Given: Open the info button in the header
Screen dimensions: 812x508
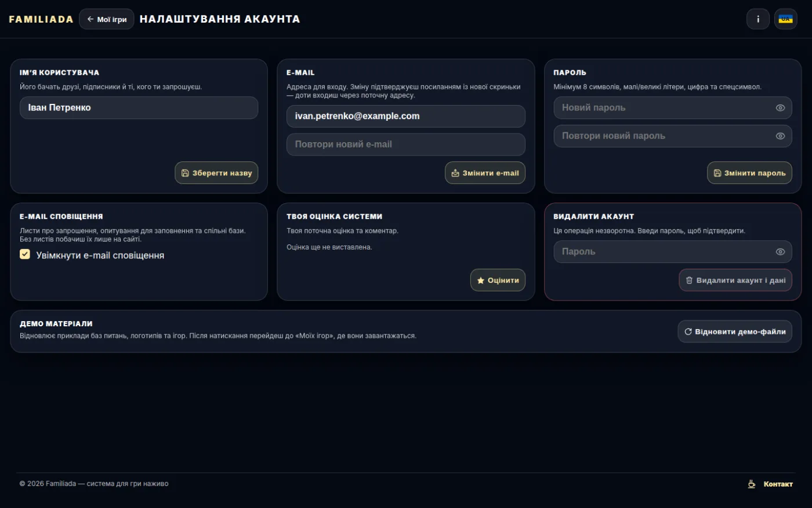Looking at the screenshot, I should pyautogui.click(x=757, y=19).
